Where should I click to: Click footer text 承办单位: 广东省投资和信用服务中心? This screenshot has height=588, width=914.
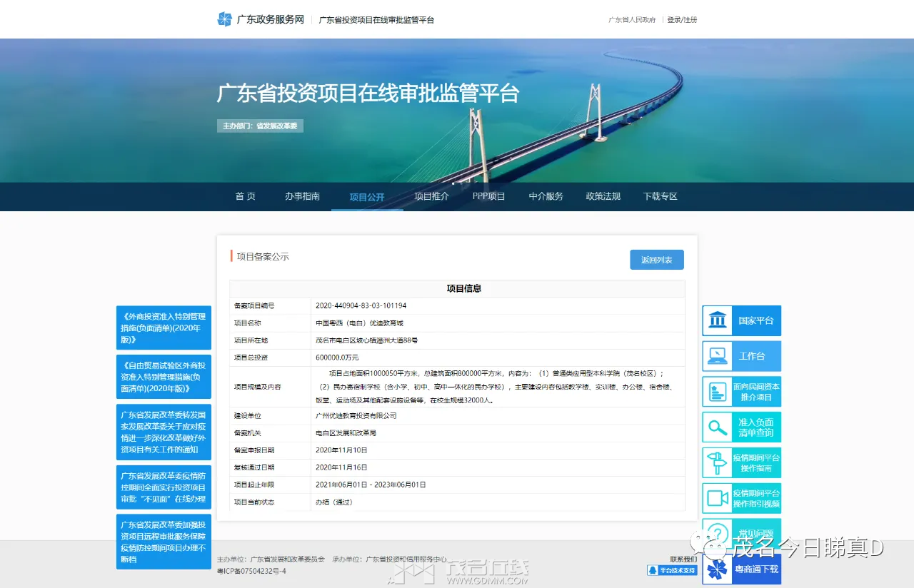pyautogui.click(x=389, y=559)
